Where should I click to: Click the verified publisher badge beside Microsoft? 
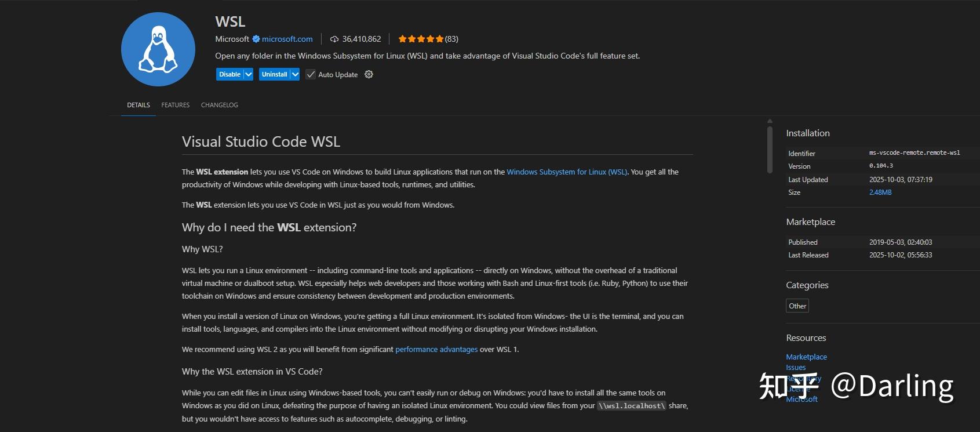(x=255, y=39)
